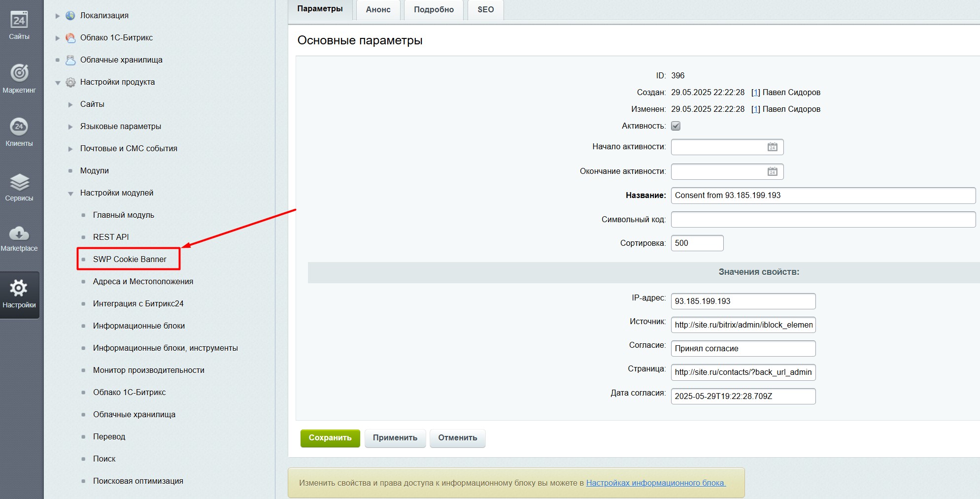Select SWP Cookie Banner in module settings

[x=130, y=259]
